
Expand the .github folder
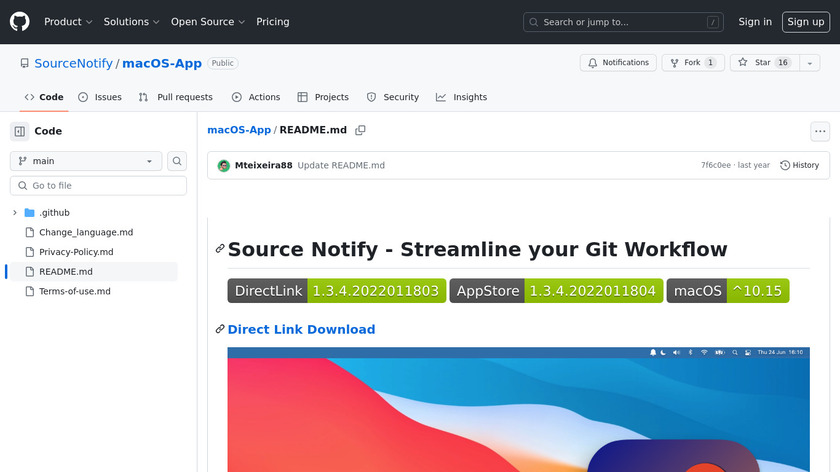coord(15,213)
